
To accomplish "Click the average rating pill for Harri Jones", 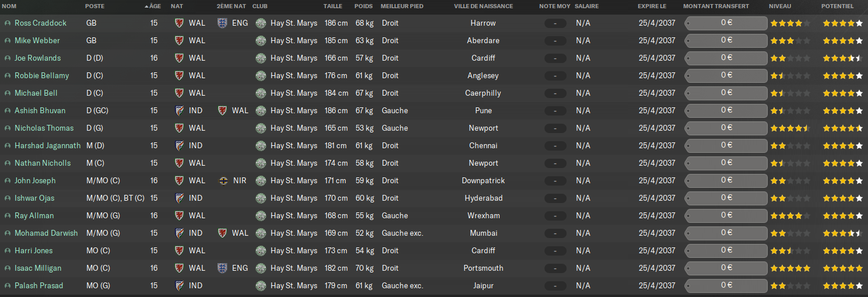I will tap(555, 251).
